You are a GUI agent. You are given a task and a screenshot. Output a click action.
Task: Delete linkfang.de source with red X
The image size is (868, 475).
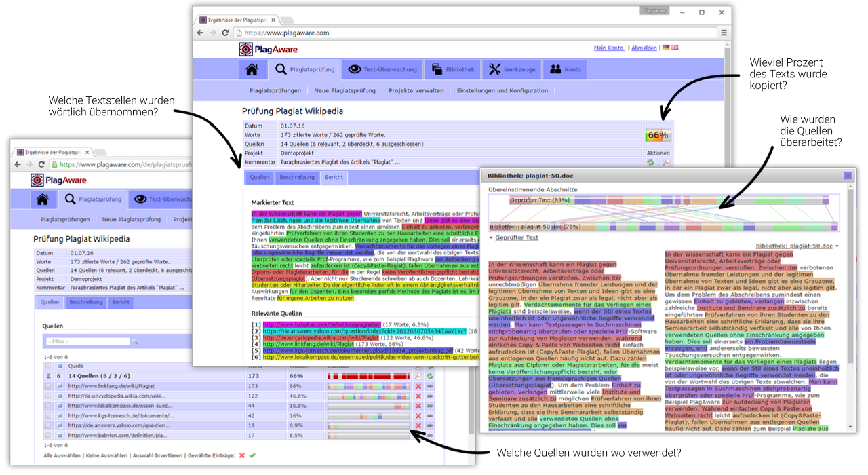click(418, 386)
